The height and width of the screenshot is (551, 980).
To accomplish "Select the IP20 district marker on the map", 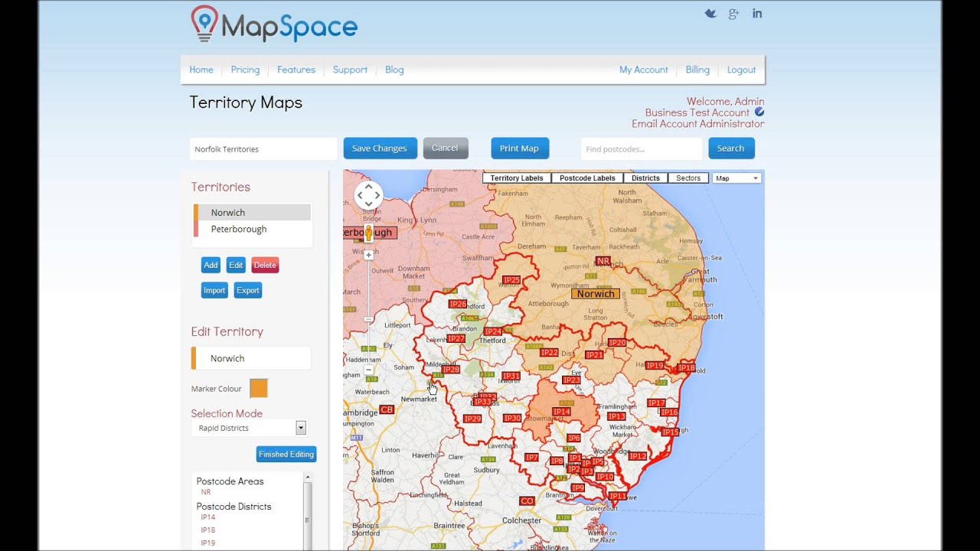I will point(617,343).
